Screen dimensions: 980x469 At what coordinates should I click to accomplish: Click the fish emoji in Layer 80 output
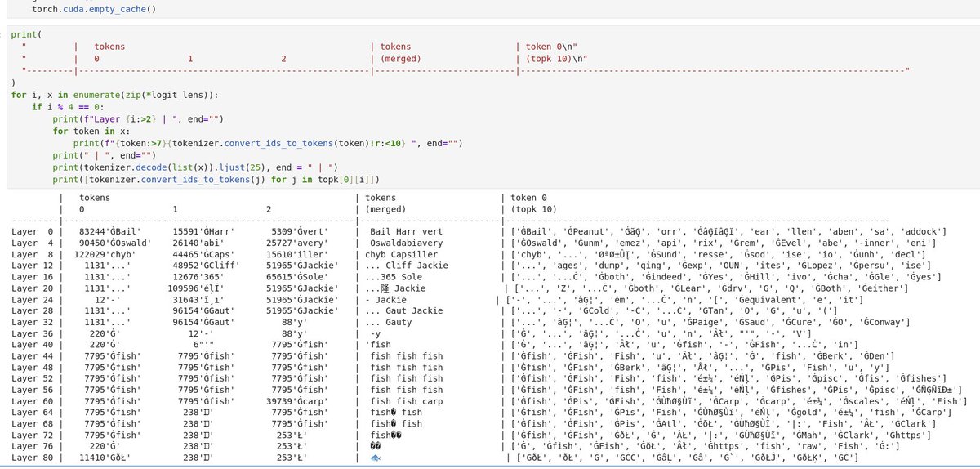pos(376,458)
